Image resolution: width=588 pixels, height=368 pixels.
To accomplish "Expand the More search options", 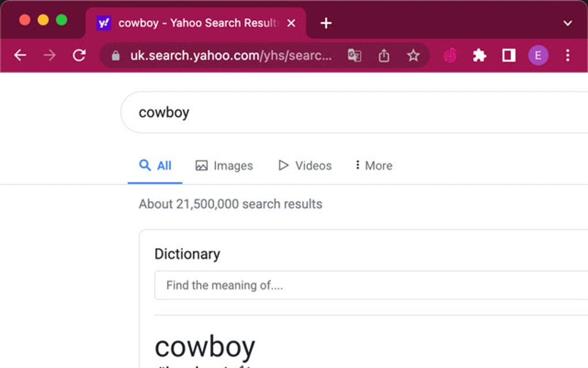I will pyautogui.click(x=374, y=166).
